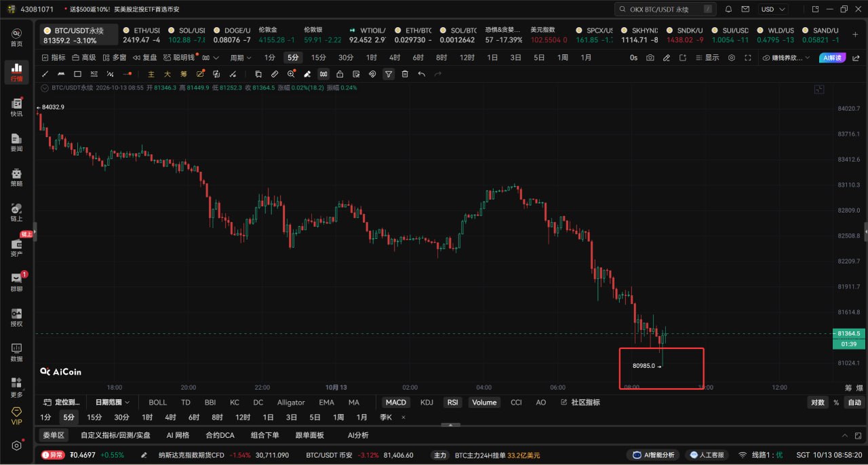Open the 策略 strategy sidebar section
The image size is (868, 465).
coord(16,177)
